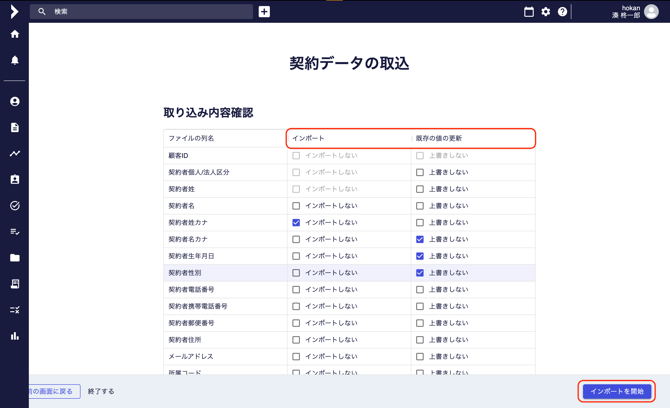Screen dimensions: 670x408
Task: Uncheck 上書きしない for 契約者性別 row
Action: pos(420,273)
